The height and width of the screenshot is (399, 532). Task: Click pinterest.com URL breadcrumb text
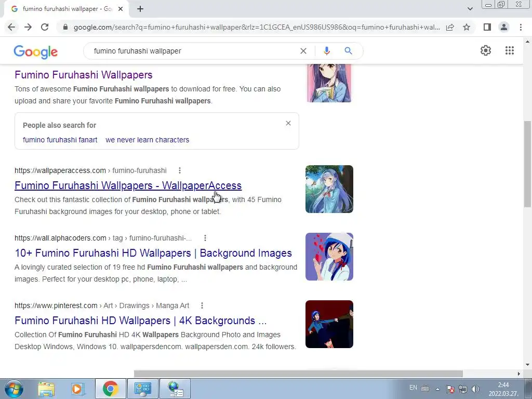(102, 305)
